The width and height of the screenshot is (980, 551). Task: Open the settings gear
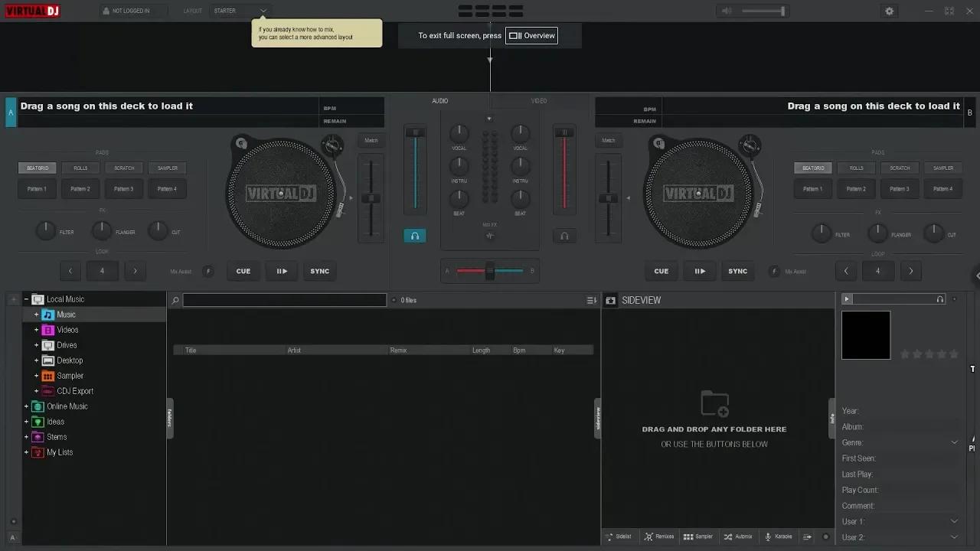click(889, 11)
